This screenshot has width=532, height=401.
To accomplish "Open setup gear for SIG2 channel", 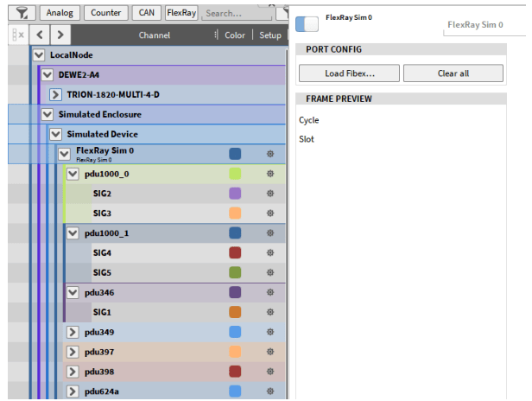I will pos(270,194).
